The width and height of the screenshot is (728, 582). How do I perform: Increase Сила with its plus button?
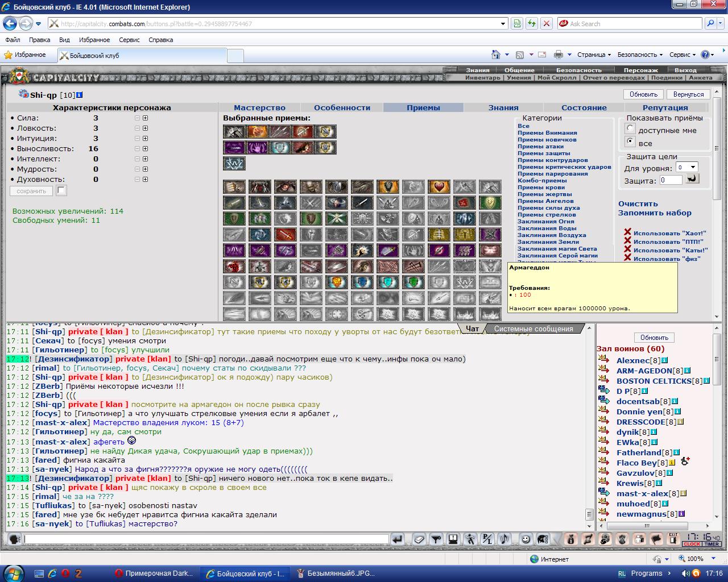(x=145, y=118)
